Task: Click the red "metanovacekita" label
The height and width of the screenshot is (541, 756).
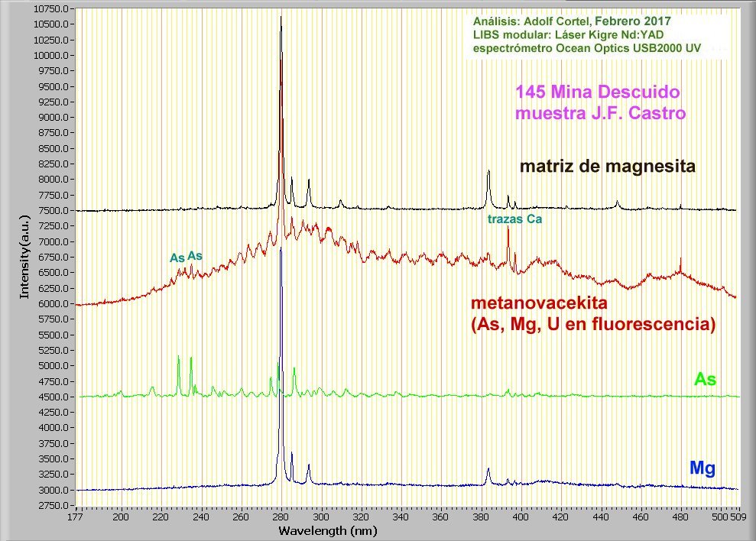Action: (539, 303)
